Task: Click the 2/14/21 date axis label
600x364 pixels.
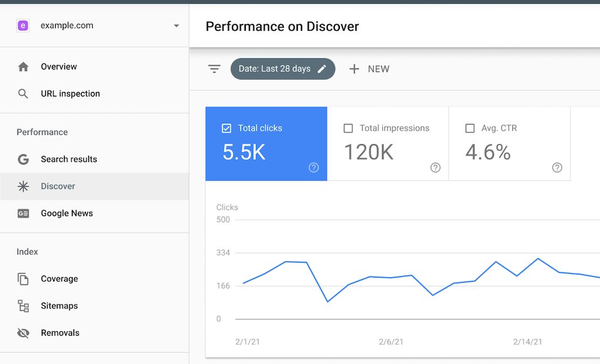Action: [528, 342]
